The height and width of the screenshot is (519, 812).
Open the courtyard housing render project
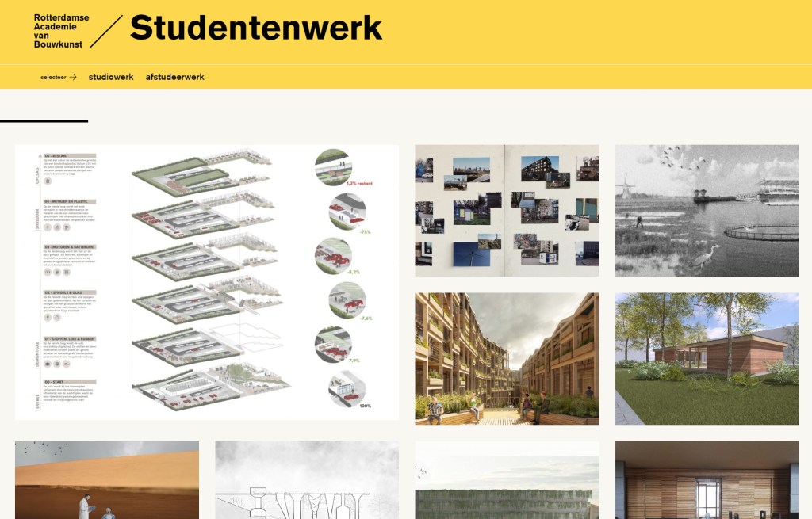507,357
